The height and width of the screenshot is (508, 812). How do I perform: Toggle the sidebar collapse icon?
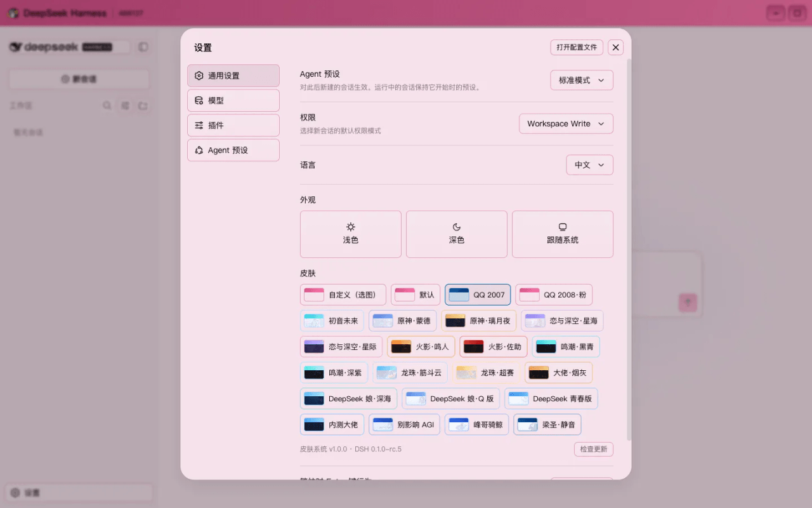[x=143, y=47]
